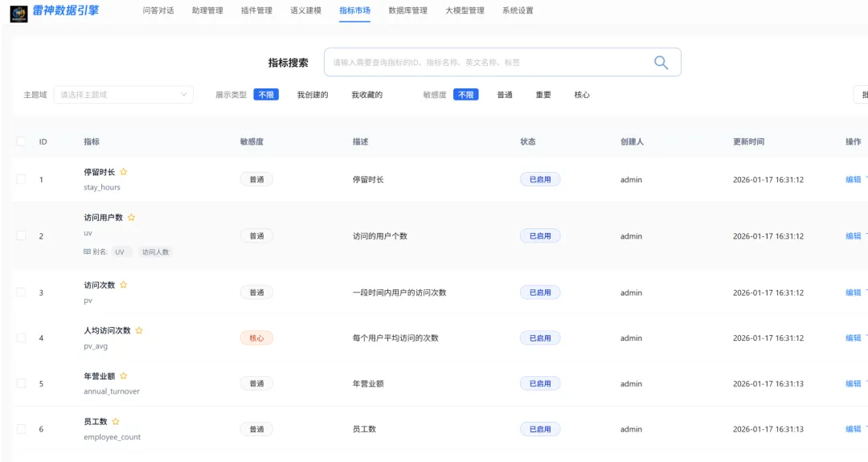Open the 主题域 dropdown selector
Viewport: 868px width, 462px height.
[124, 95]
